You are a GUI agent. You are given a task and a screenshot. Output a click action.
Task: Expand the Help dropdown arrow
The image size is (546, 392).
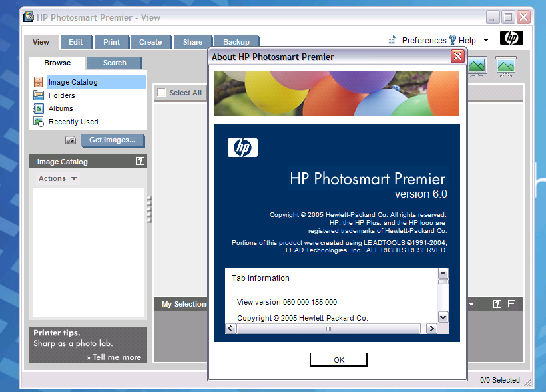(486, 41)
